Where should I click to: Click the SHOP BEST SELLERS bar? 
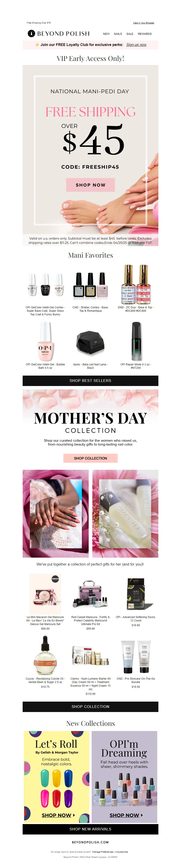coord(90,380)
